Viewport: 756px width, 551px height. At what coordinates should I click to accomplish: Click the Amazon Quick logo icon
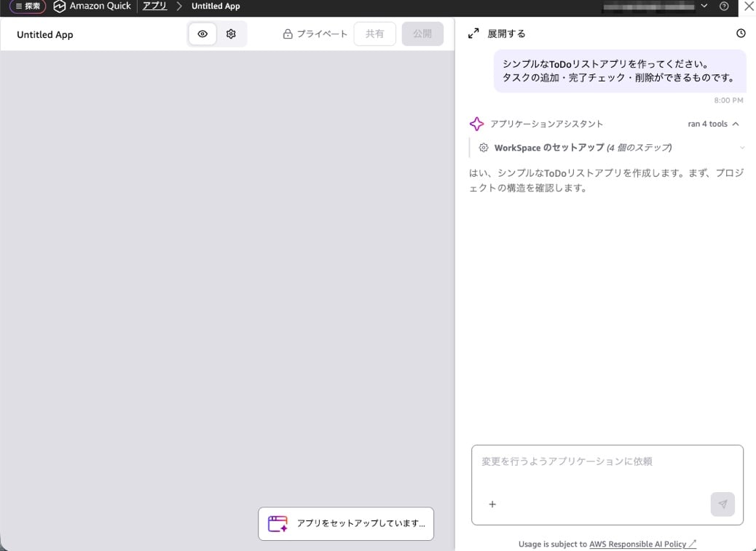coord(58,7)
